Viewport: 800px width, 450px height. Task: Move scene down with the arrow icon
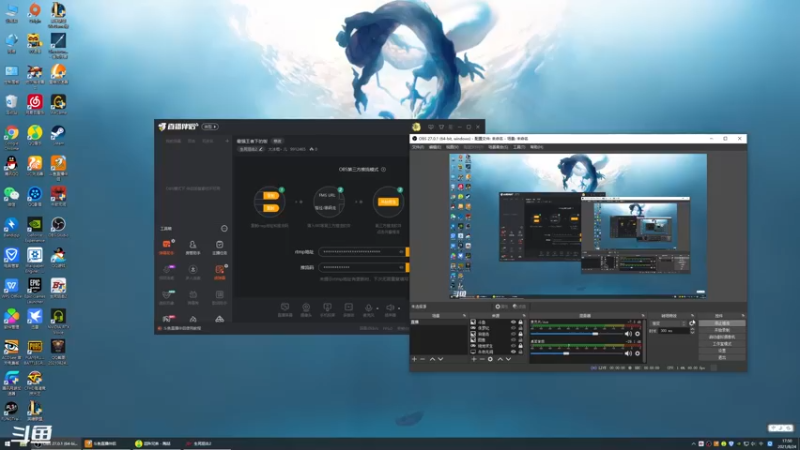point(440,359)
